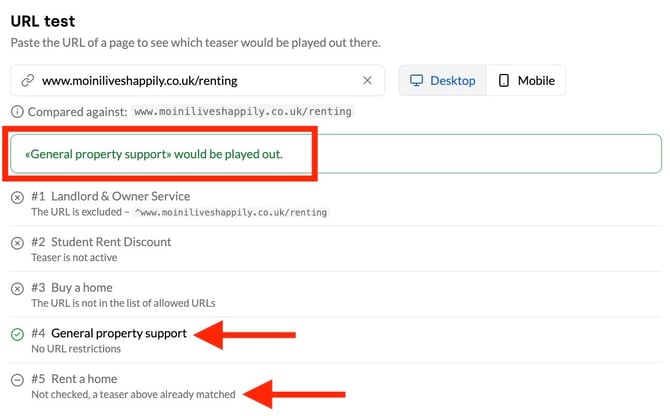Click the link icon in the URL field
This screenshot has width=670, height=416.
click(28, 80)
